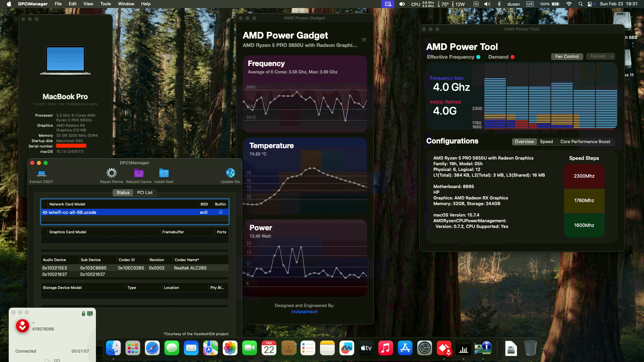Open Apple menu
Viewport: 644px width, 362px height.
point(9,4)
